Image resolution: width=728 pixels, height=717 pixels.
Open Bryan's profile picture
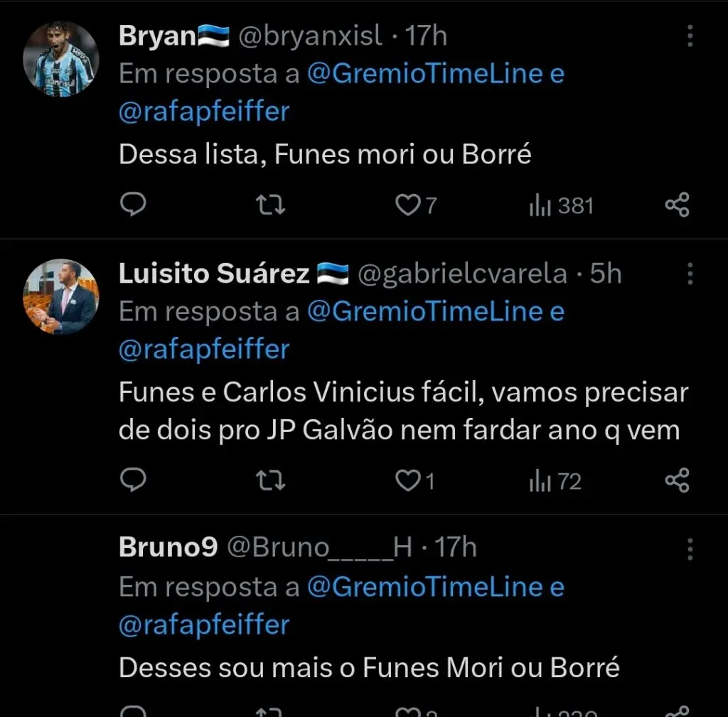click(60, 58)
